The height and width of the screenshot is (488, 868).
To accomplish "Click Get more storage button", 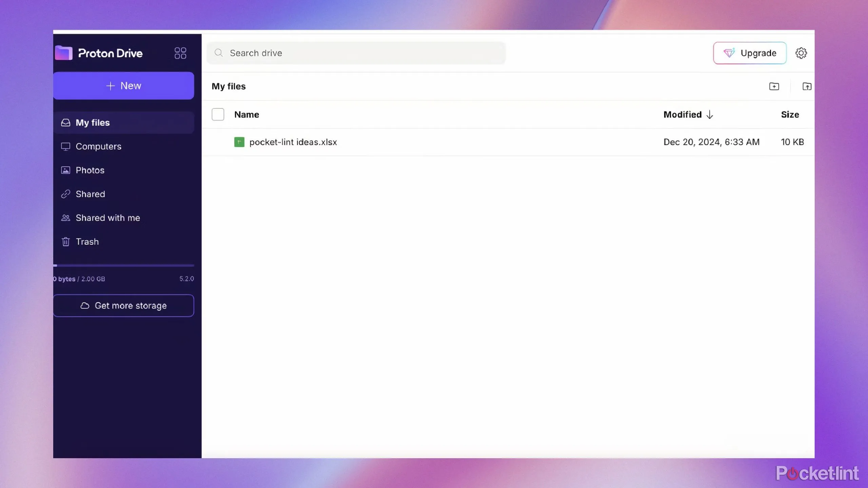I will (x=123, y=306).
